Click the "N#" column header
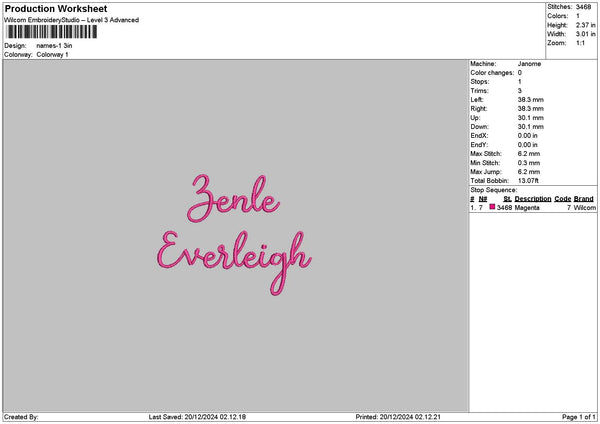 (x=483, y=199)
